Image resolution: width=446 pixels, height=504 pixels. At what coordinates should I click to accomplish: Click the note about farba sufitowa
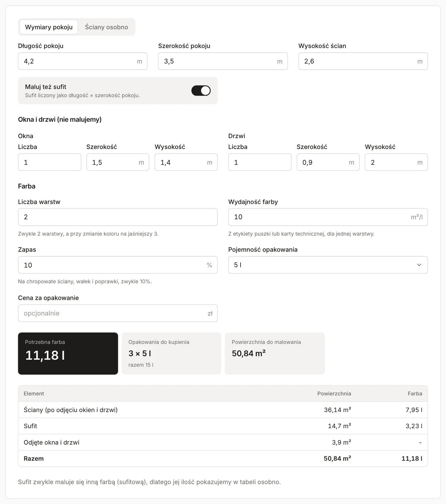coord(149,482)
